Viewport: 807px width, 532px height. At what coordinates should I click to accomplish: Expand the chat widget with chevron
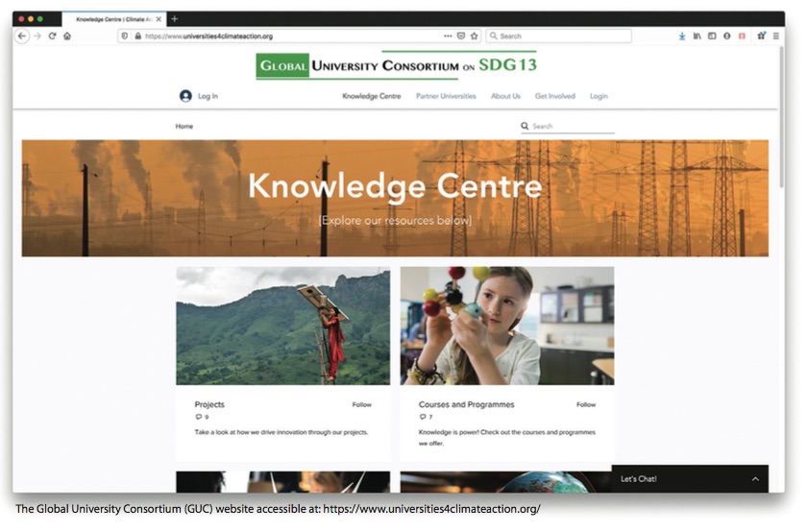point(755,479)
